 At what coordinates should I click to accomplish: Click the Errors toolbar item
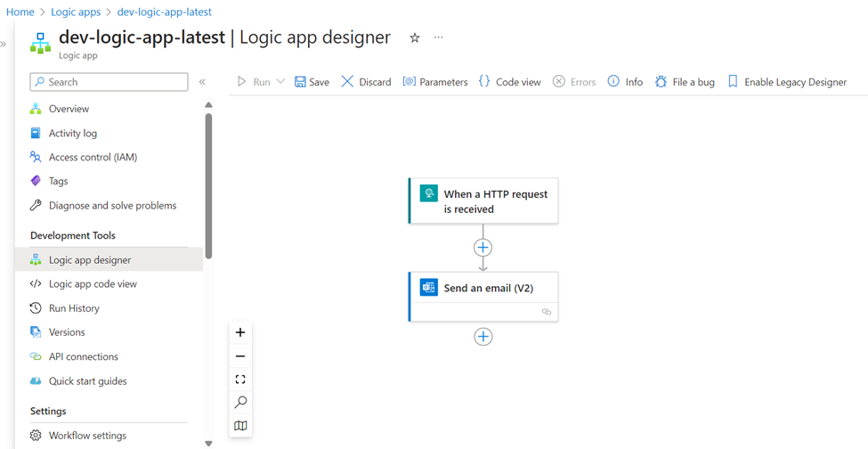point(574,82)
